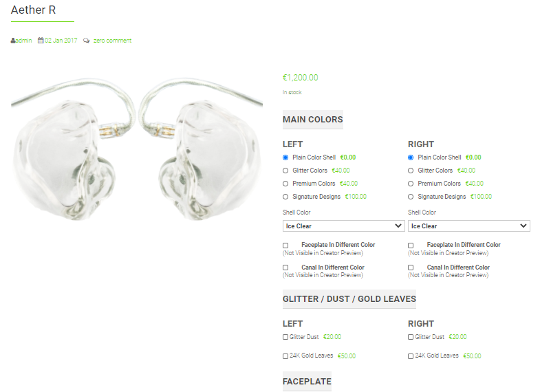Open the 02 Jan 2017 date link
540x392 pixels.
click(61, 41)
